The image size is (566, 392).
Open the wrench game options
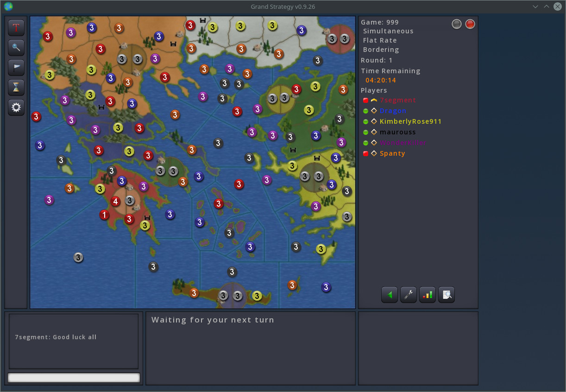(x=408, y=295)
